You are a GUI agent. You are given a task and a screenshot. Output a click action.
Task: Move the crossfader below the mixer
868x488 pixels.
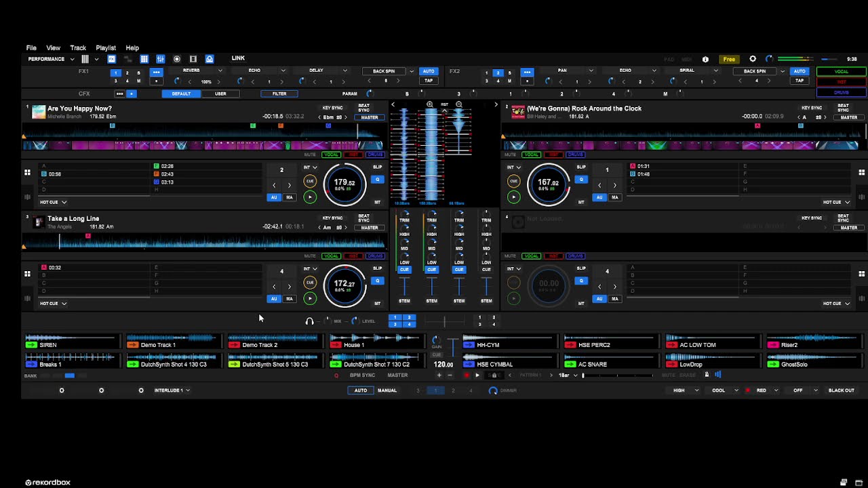tap(445, 321)
